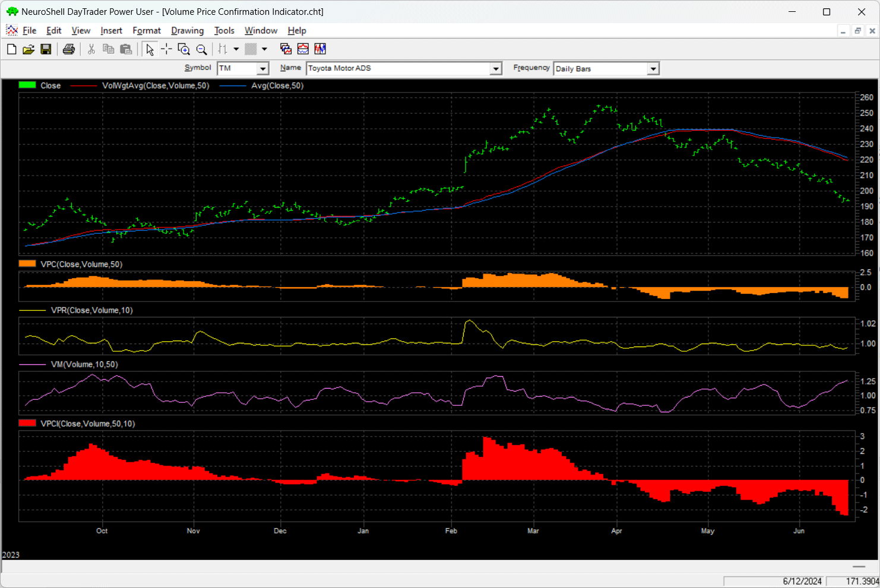Expand the Name Toyota Motor ADS dropdown

(x=496, y=69)
